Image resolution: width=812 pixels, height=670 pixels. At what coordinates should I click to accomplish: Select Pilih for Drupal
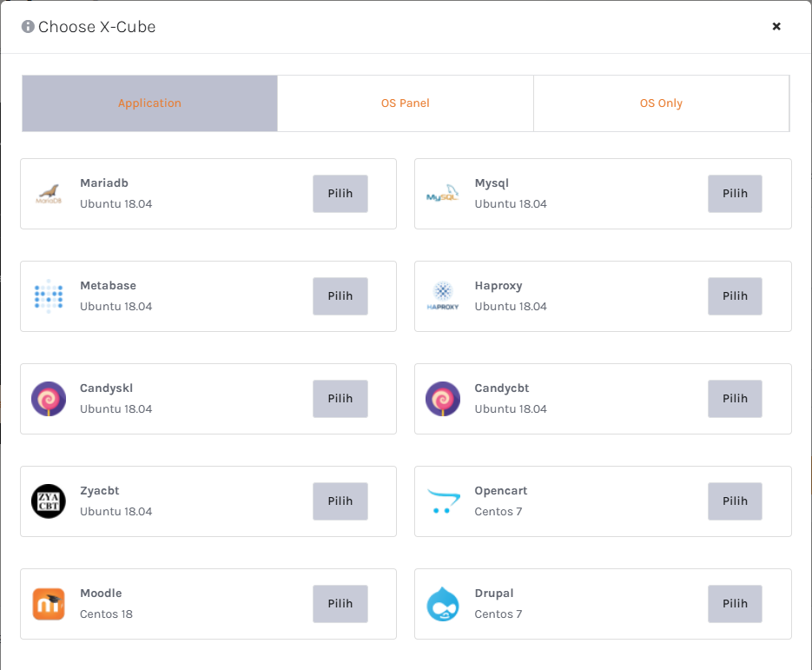click(735, 604)
